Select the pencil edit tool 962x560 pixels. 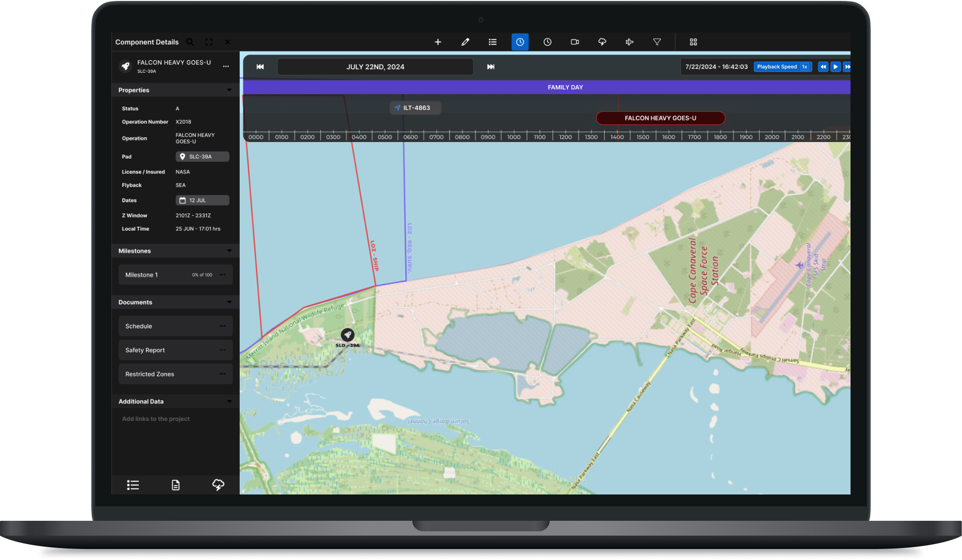click(465, 42)
